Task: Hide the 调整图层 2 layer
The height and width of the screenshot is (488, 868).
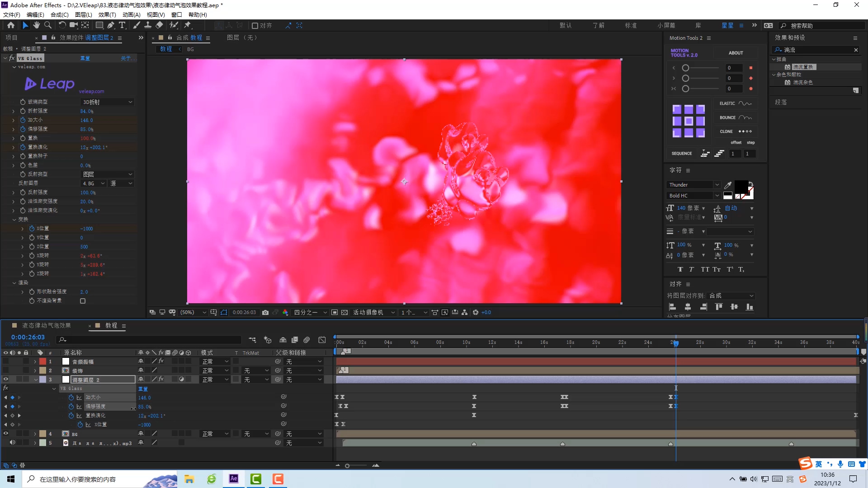Action: pyautogui.click(x=6, y=380)
